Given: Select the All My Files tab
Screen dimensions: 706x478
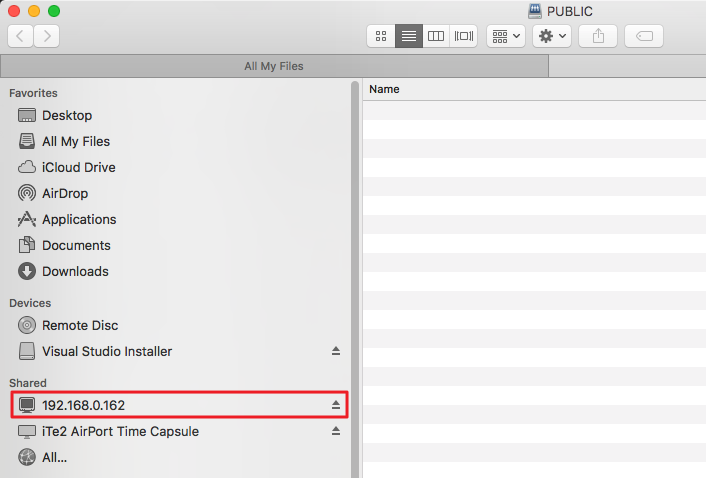Looking at the screenshot, I should (x=274, y=66).
